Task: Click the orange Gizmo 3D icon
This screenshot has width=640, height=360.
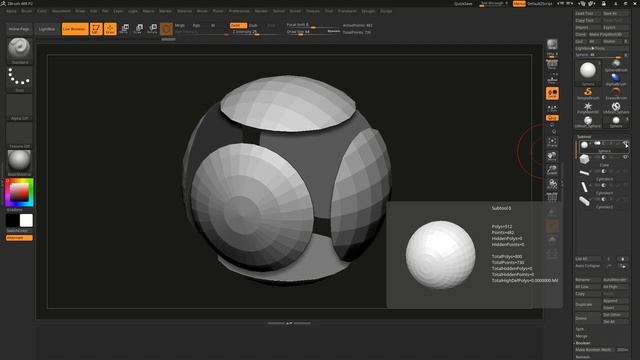Action: [166, 29]
